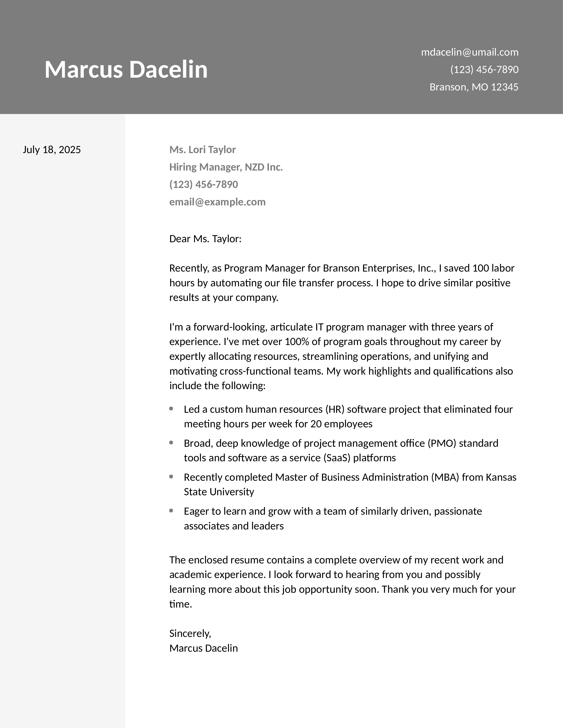The height and width of the screenshot is (728, 563).
Task: Click the paragraph mentioning Branson Enterprises
Action: click(342, 283)
